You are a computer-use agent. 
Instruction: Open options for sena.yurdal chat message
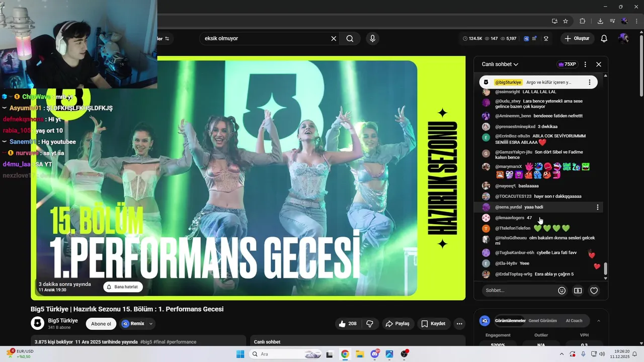pyautogui.click(x=598, y=207)
